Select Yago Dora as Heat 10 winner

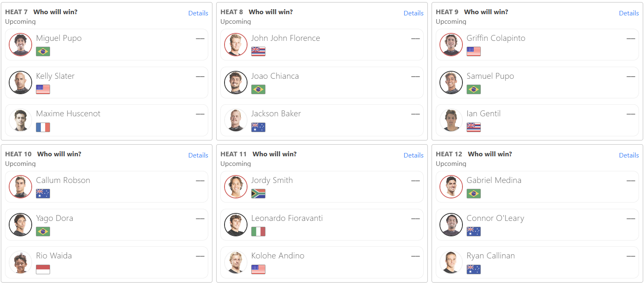[106, 225]
